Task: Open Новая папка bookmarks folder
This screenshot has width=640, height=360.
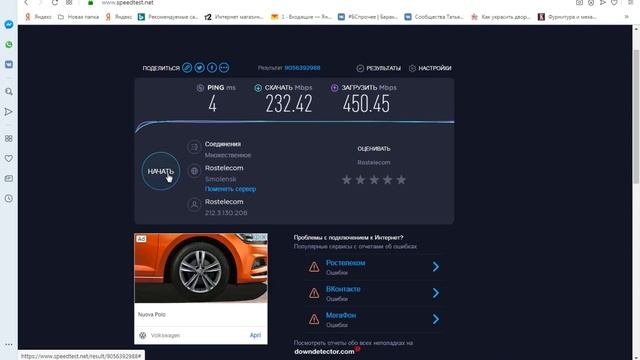Action: tap(79, 17)
